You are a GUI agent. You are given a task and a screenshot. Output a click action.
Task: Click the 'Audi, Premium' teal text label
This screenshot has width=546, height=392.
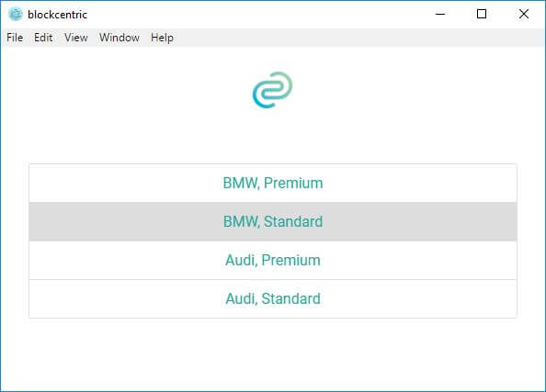[273, 260]
